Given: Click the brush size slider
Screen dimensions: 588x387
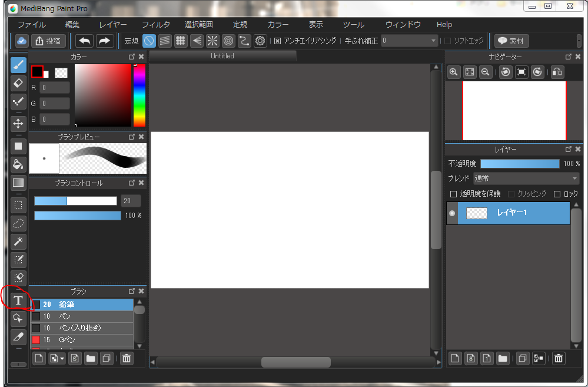Looking at the screenshot, I should point(75,201).
